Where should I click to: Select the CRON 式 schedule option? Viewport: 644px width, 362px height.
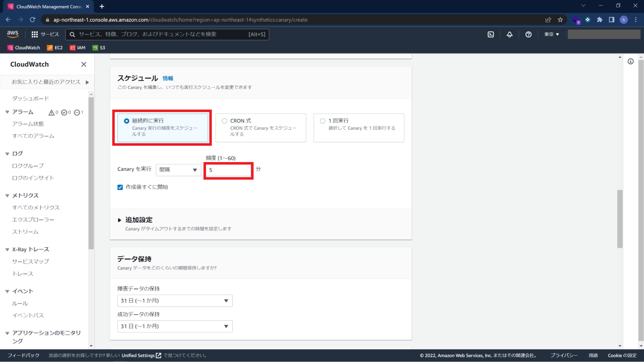pyautogui.click(x=261, y=128)
